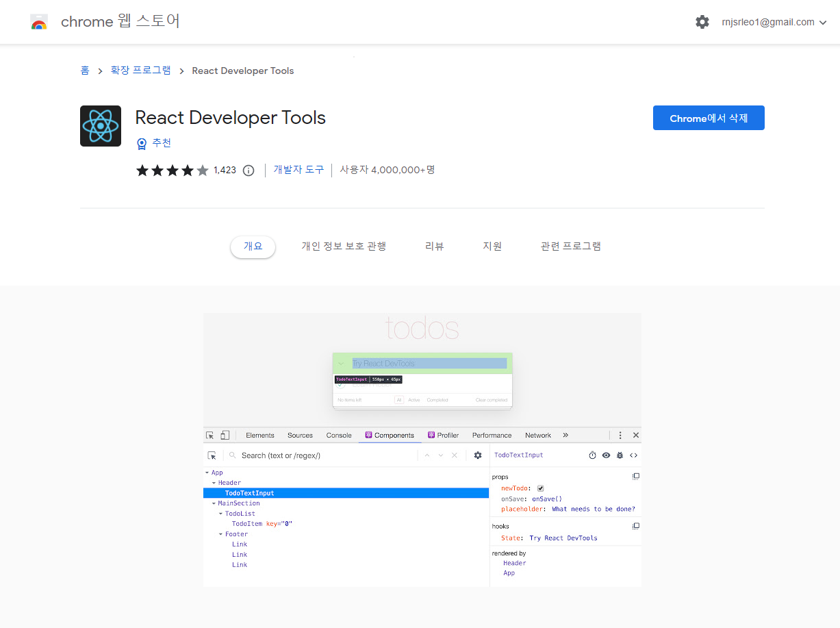This screenshot has height=628, width=840.
Task: Click the Search (text or /regex/) field
Action: 322,455
